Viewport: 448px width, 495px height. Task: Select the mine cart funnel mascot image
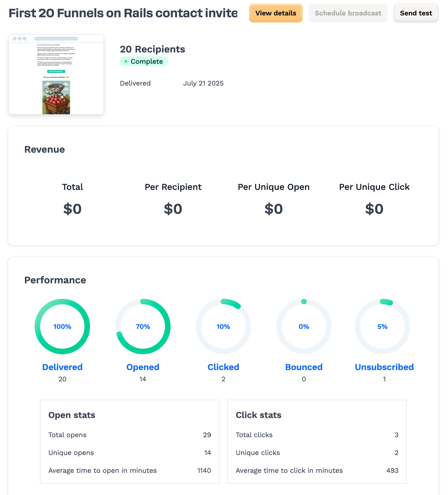coord(56,97)
